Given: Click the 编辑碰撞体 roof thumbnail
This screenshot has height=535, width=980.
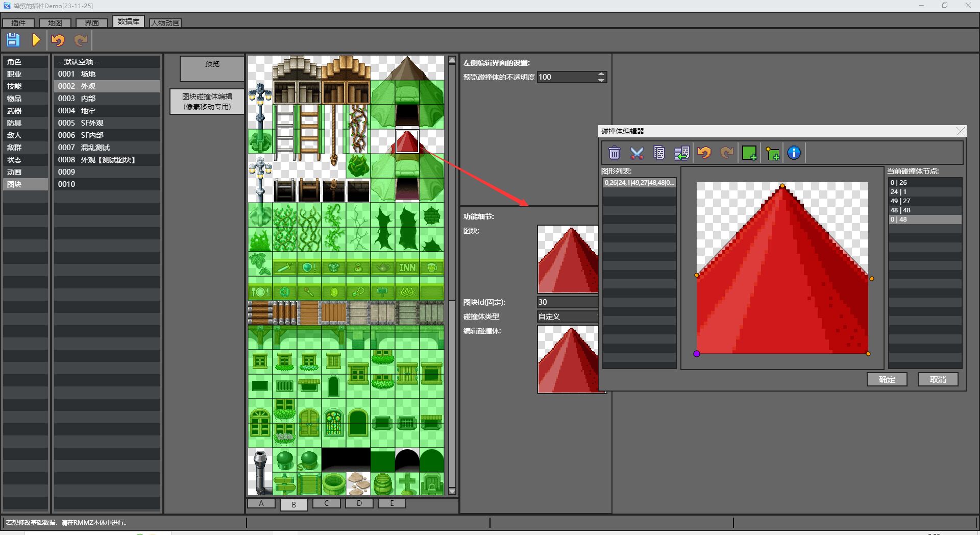Looking at the screenshot, I should [568, 359].
